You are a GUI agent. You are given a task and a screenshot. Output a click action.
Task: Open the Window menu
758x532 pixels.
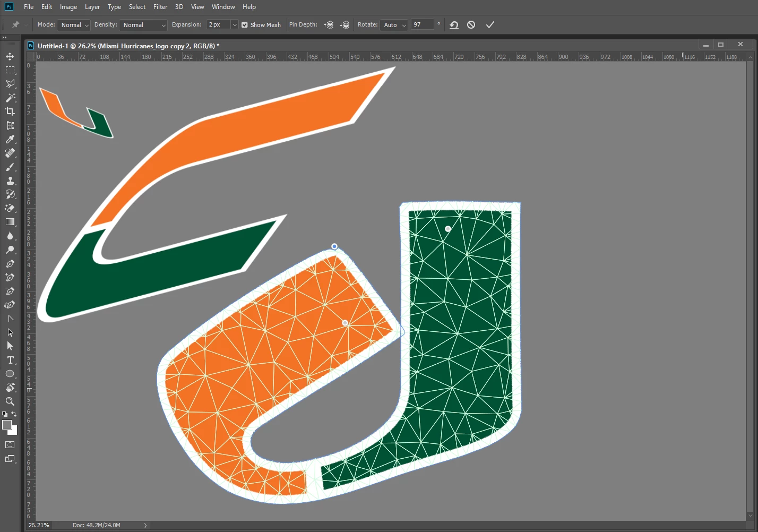(x=223, y=7)
